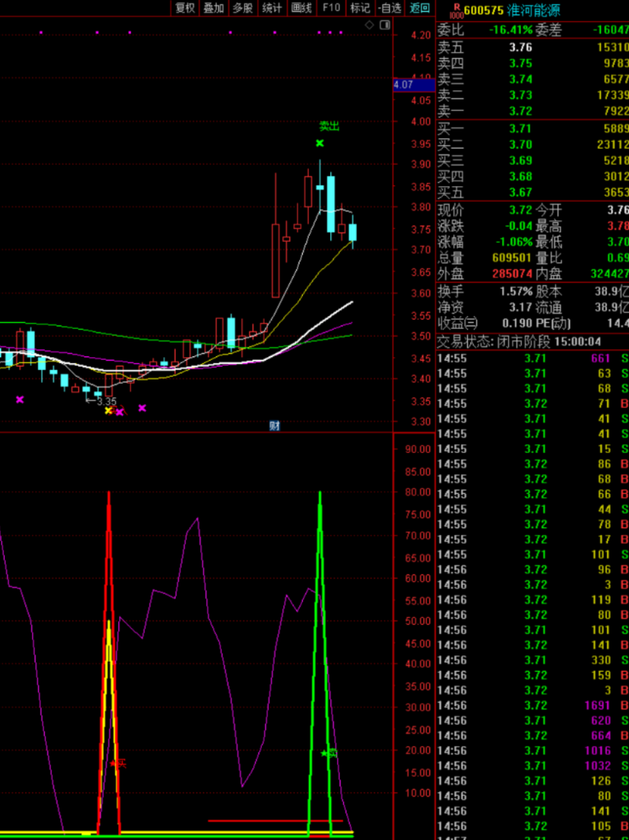Click the 买四 price 3.68

(x=520, y=176)
